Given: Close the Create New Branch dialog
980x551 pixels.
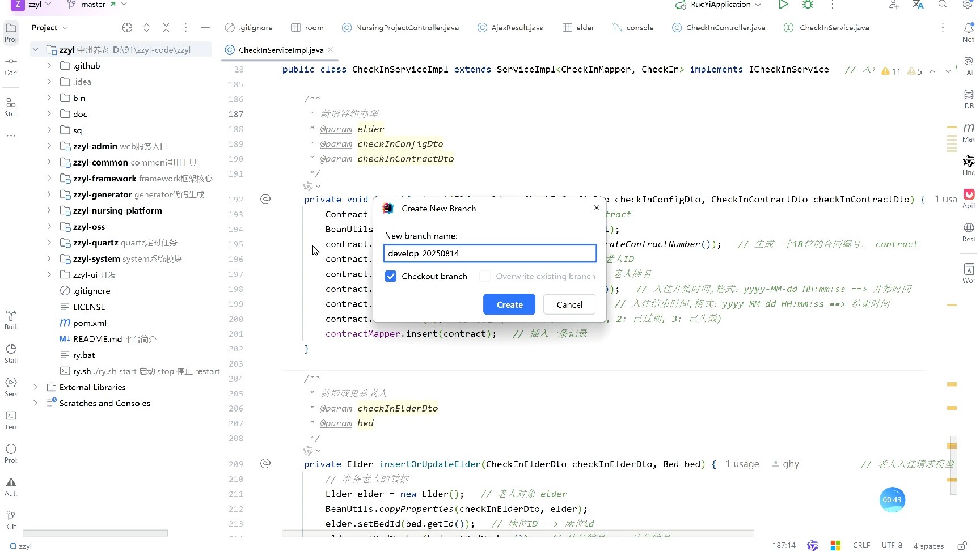Looking at the screenshot, I should pyautogui.click(x=597, y=208).
